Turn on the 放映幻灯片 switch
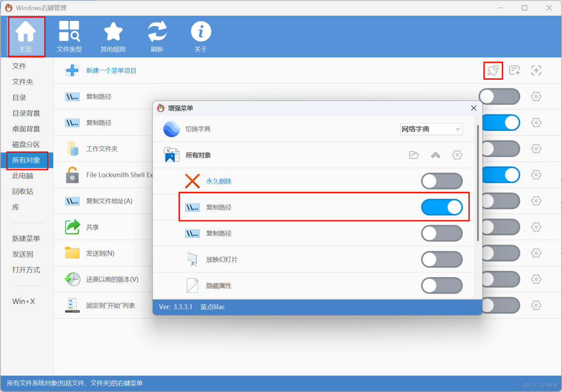Viewport: 562px width, 392px height. click(x=442, y=259)
